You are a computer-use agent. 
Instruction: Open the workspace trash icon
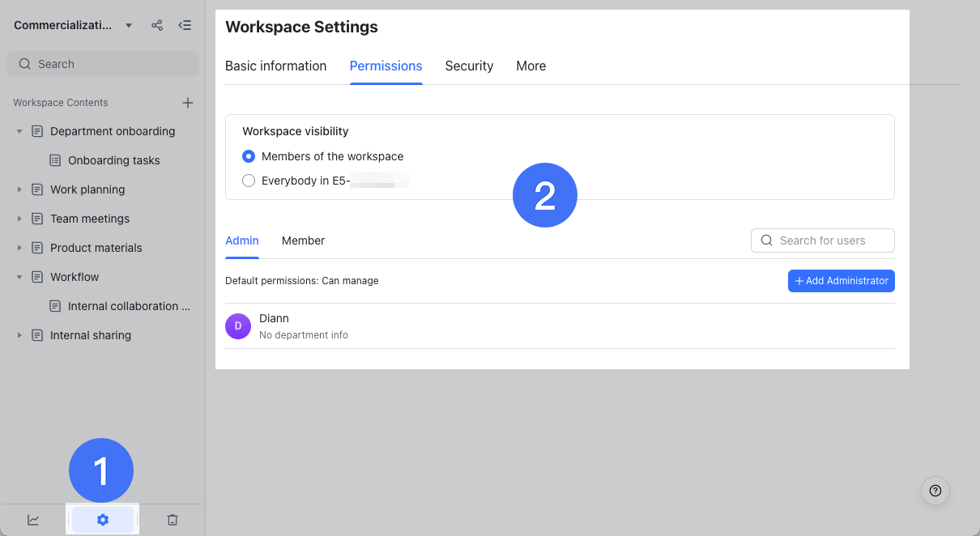(172, 519)
